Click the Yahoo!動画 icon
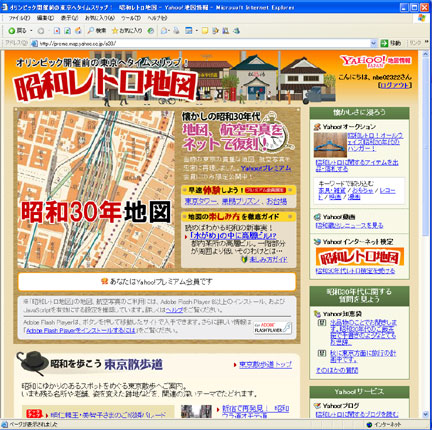The width and height of the screenshot is (432, 430). tap(317, 217)
